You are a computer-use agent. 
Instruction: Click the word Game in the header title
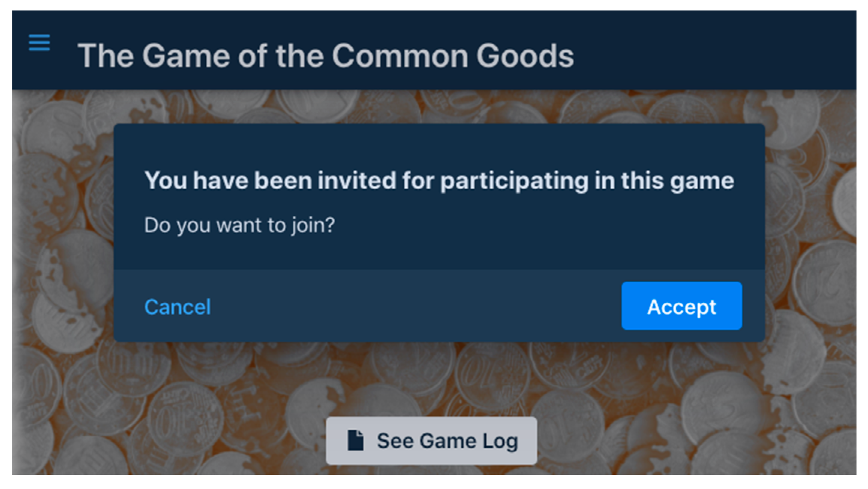(186, 56)
